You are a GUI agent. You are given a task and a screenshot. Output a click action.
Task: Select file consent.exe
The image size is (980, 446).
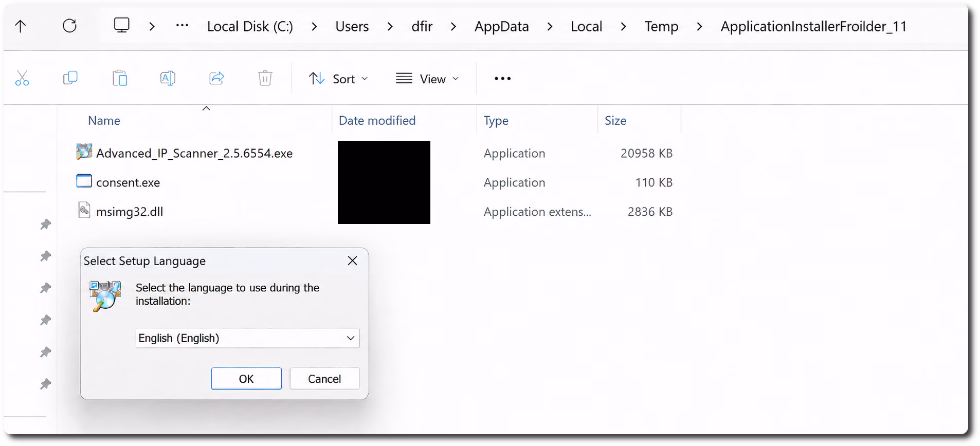(128, 182)
